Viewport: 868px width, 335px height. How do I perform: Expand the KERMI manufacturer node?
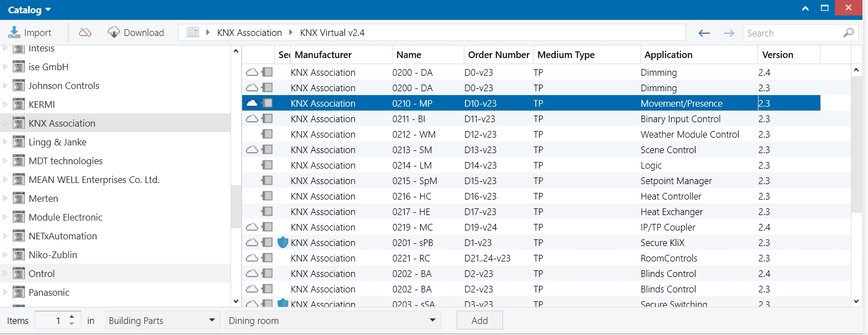[x=6, y=104]
